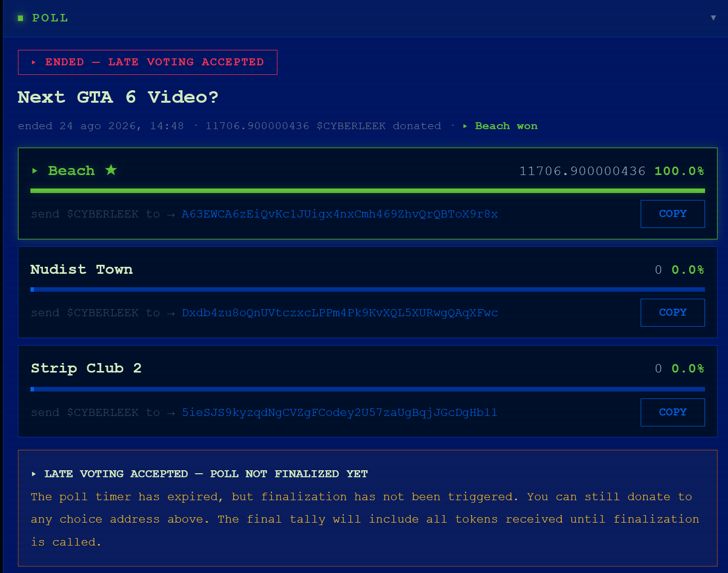Click the Strip Club 2 address starting 5ieSJS9
Viewport: 728px width, 573px height.
click(x=339, y=412)
